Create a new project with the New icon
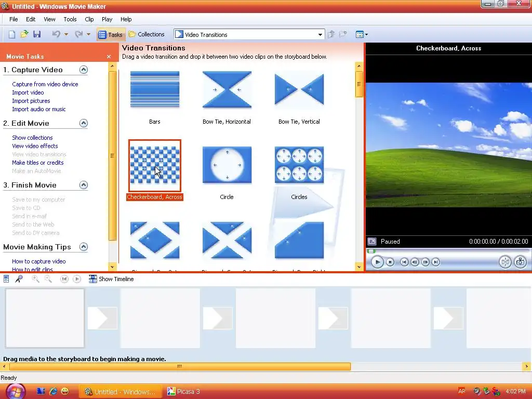Screen dimensions: 532x399 click(12, 34)
